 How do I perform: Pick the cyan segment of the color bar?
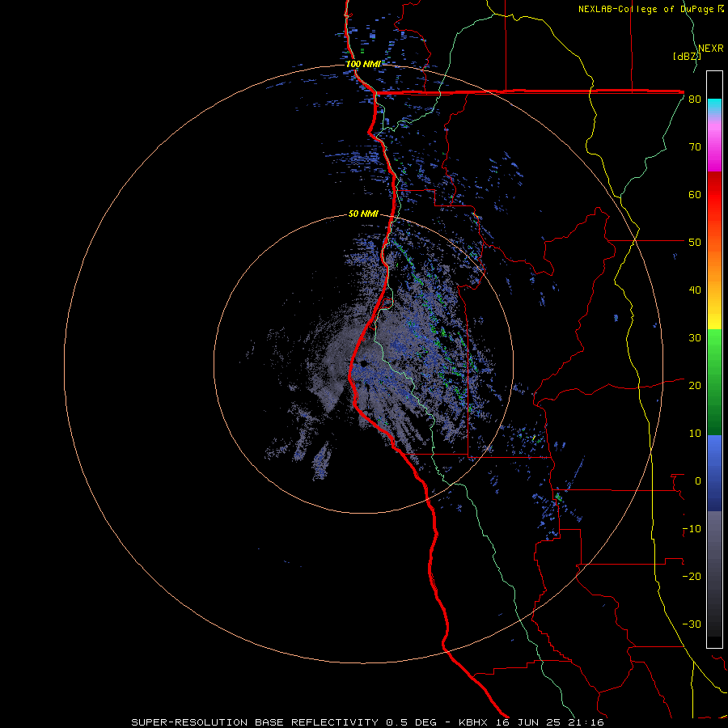[714, 106]
